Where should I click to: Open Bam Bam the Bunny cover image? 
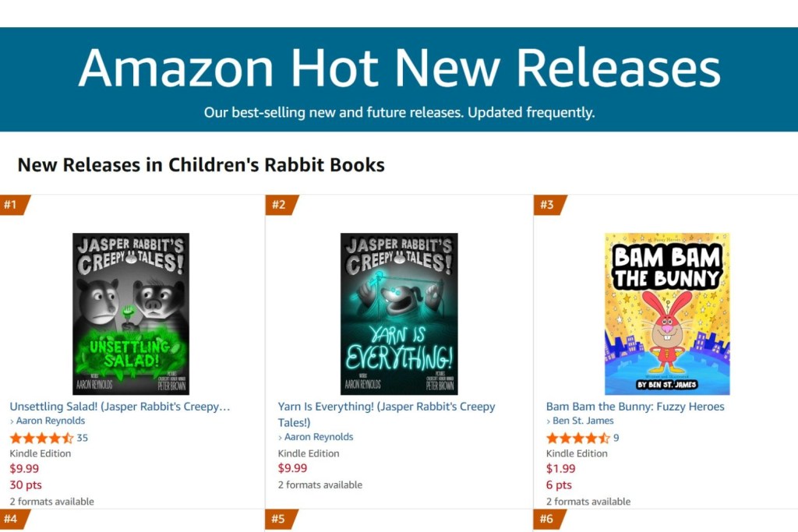click(x=667, y=314)
